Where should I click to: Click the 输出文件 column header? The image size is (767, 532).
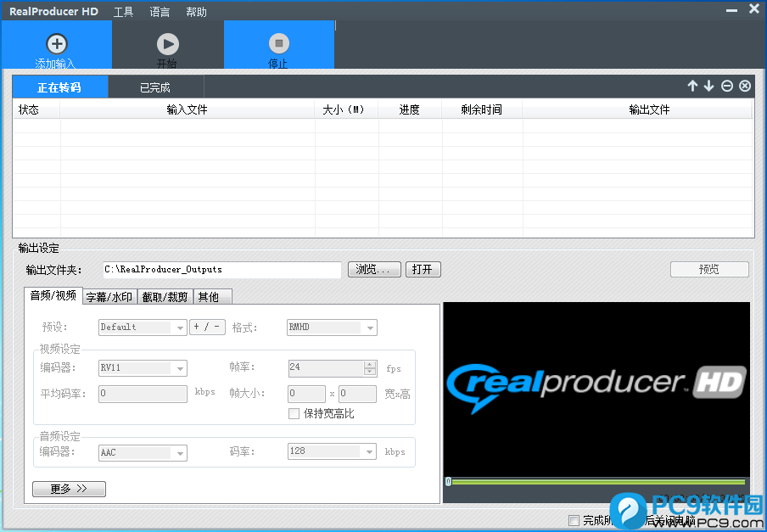637,109
